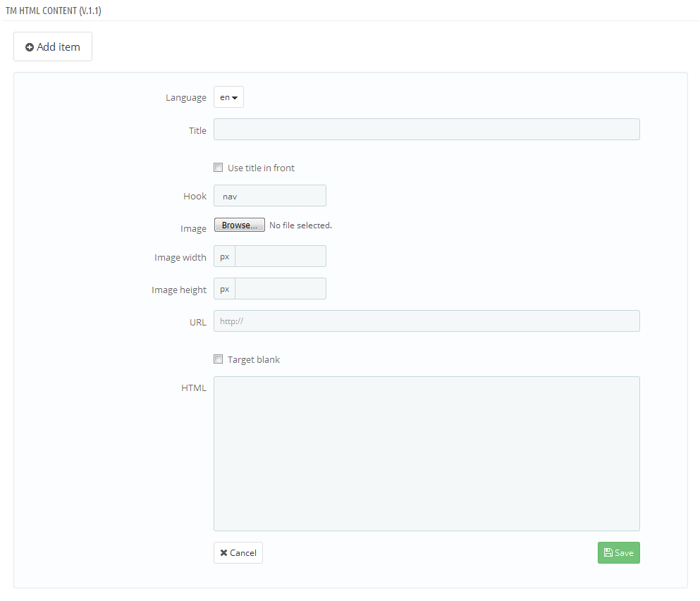Click the plus icon on Add item
This screenshot has width=700, height=601.
[x=30, y=47]
